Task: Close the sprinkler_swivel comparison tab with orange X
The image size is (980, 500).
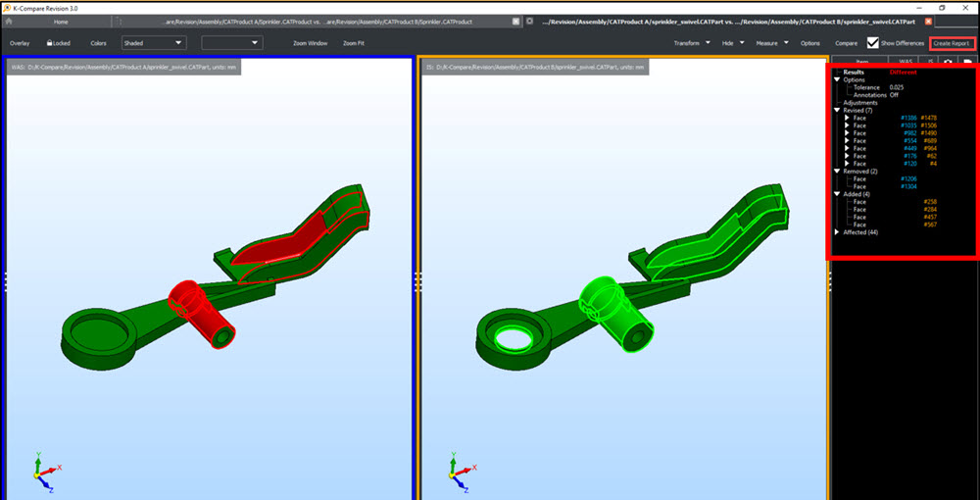Action: (928, 21)
